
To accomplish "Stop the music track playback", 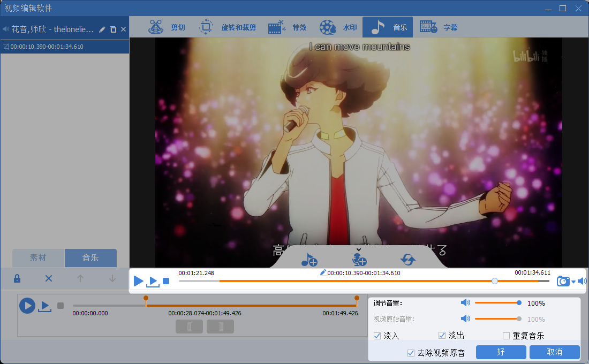I will tap(61, 306).
